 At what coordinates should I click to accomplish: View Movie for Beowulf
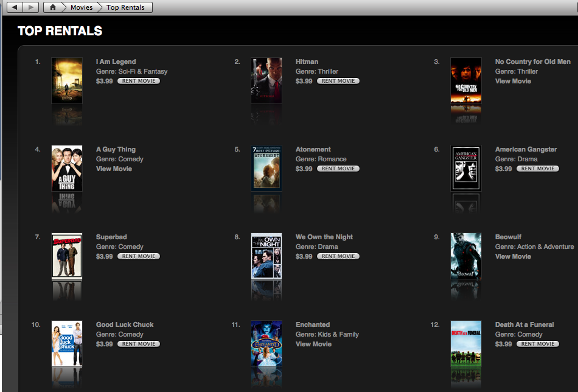point(513,257)
